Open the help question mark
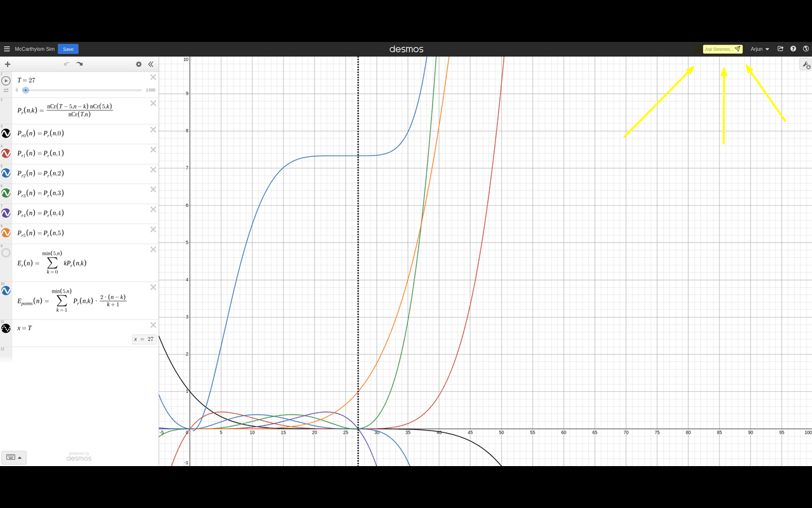Image resolution: width=812 pixels, height=508 pixels. coord(793,49)
